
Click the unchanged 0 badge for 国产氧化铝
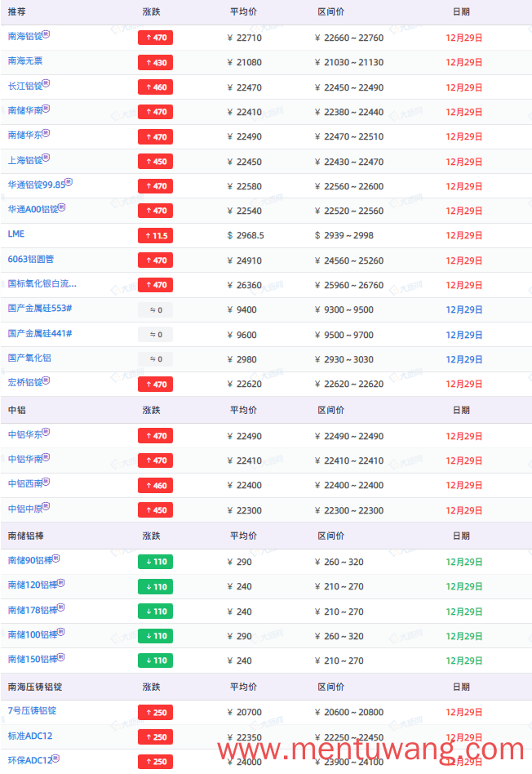point(156,359)
